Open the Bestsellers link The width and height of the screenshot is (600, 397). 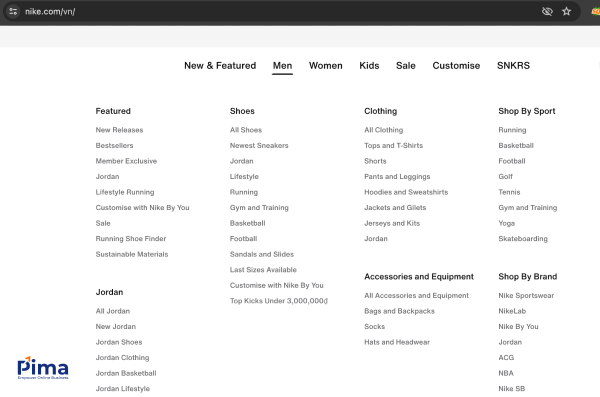click(114, 145)
